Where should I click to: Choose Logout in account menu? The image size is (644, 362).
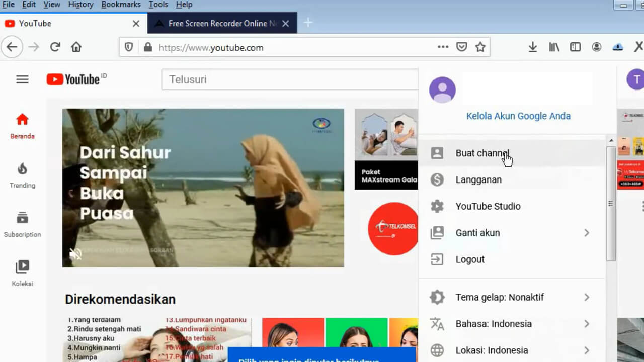[x=512, y=260]
